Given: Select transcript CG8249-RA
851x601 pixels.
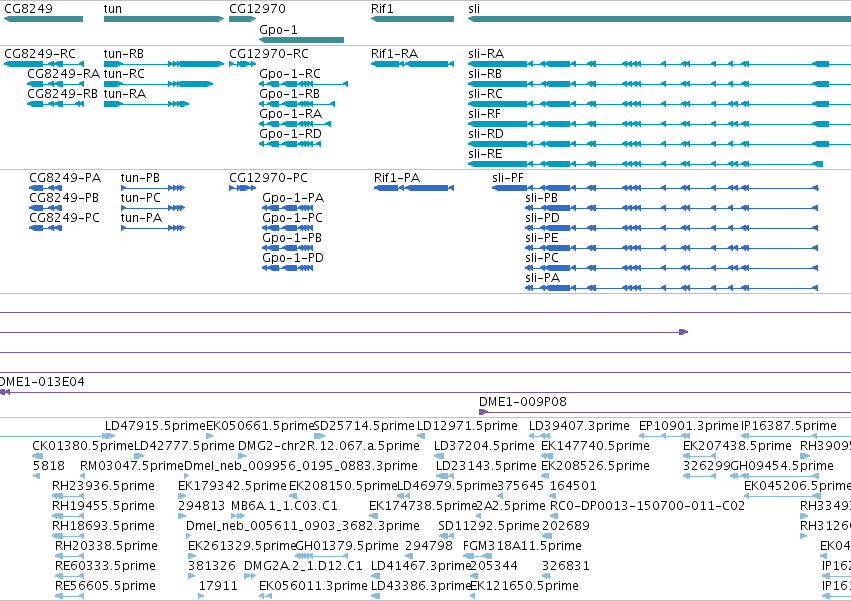Looking at the screenshot, I should [x=55, y=84].
